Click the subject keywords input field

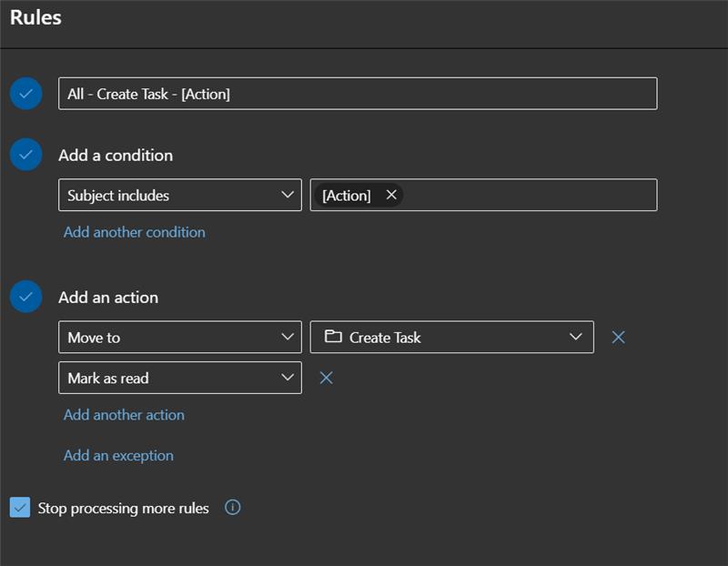[528, 196]
